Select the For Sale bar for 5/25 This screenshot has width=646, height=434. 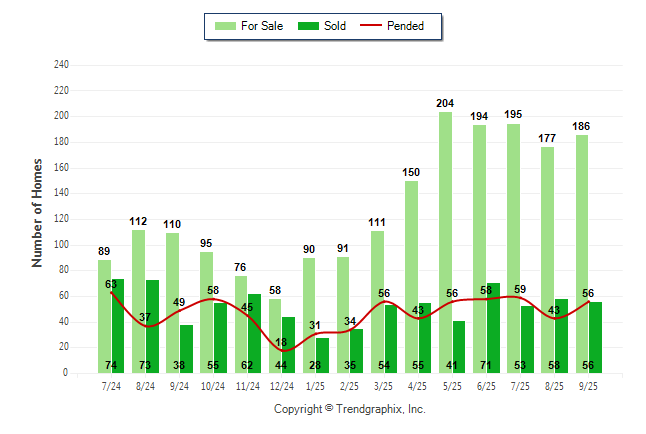coord(445,240)
